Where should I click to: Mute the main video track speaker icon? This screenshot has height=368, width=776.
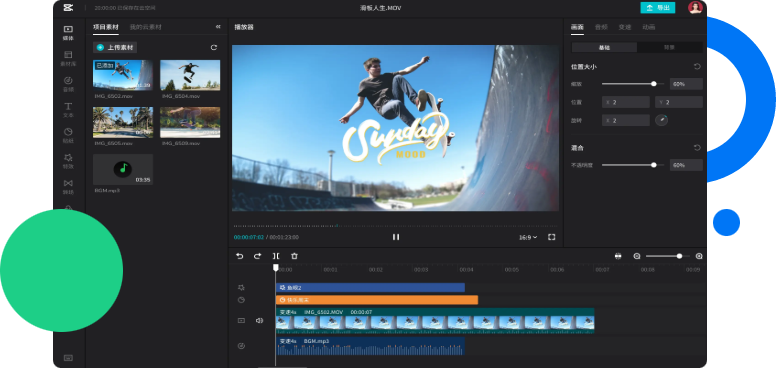click(259, 321)
